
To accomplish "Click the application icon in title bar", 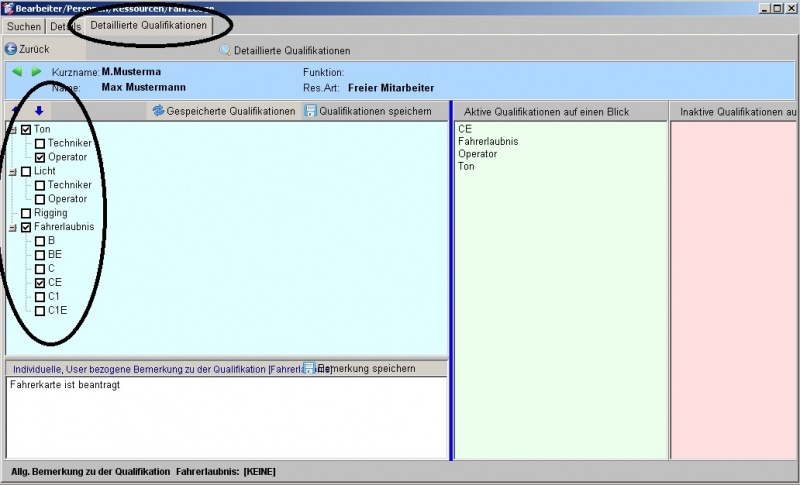I will pos(8,8).
